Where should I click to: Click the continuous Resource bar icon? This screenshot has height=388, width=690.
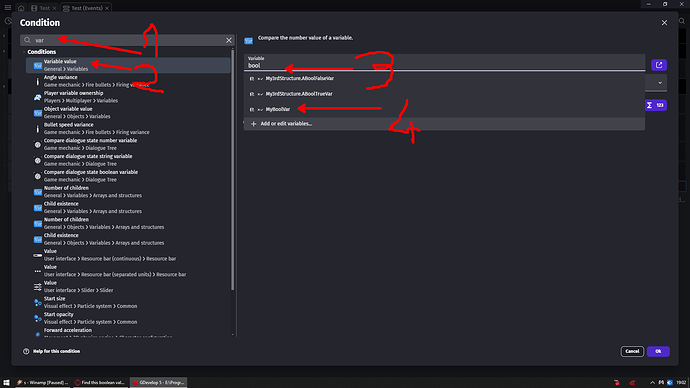click(x=37, y=255)
